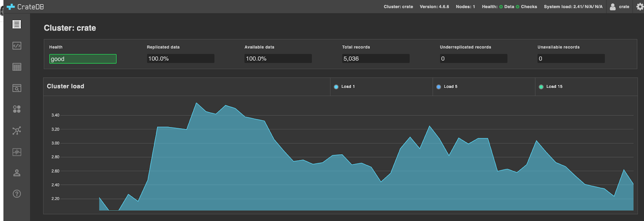Image resolution: width=644 pixels, height=221 pixels.
Task: Open the SQL Console icon
Action: 17,46
